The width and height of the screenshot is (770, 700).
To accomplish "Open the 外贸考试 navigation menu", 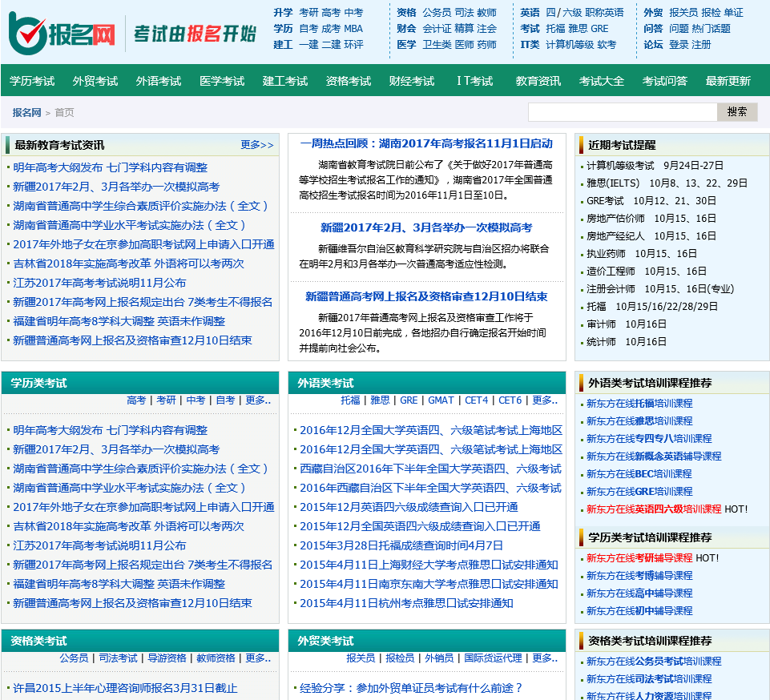I will [95, 81].
